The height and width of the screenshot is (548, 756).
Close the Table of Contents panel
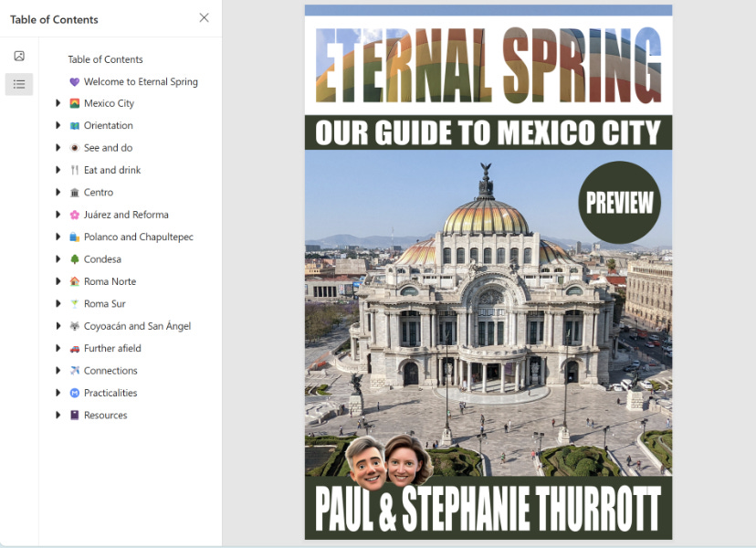pos(204,18)
